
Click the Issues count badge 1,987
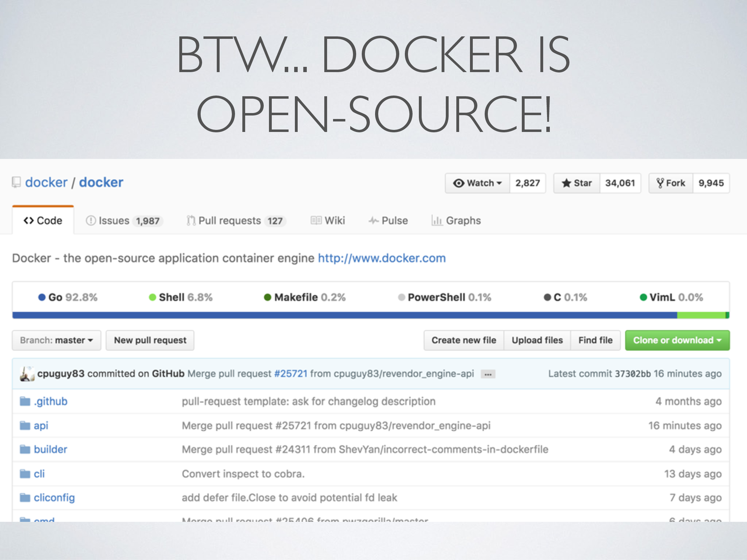148,221
